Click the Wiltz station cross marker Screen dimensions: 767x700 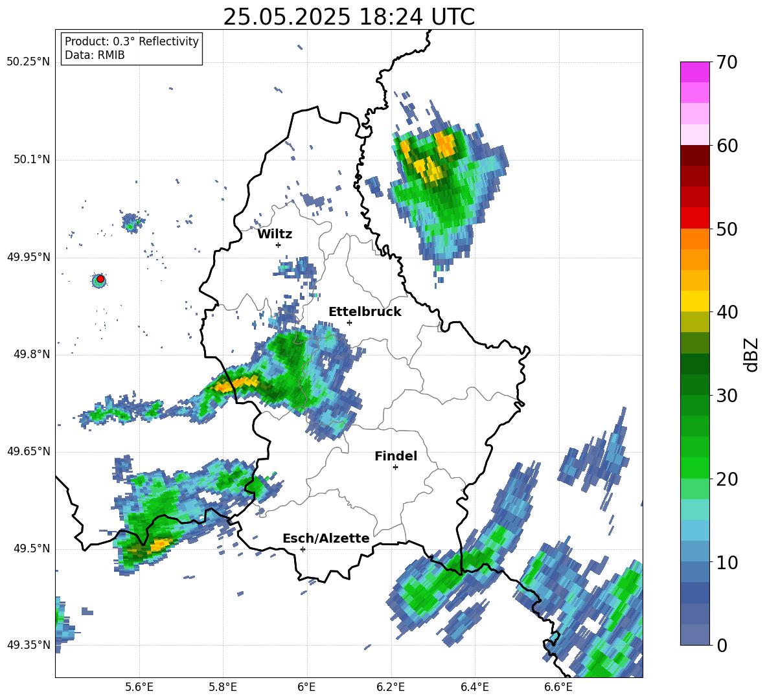(279, 245)
